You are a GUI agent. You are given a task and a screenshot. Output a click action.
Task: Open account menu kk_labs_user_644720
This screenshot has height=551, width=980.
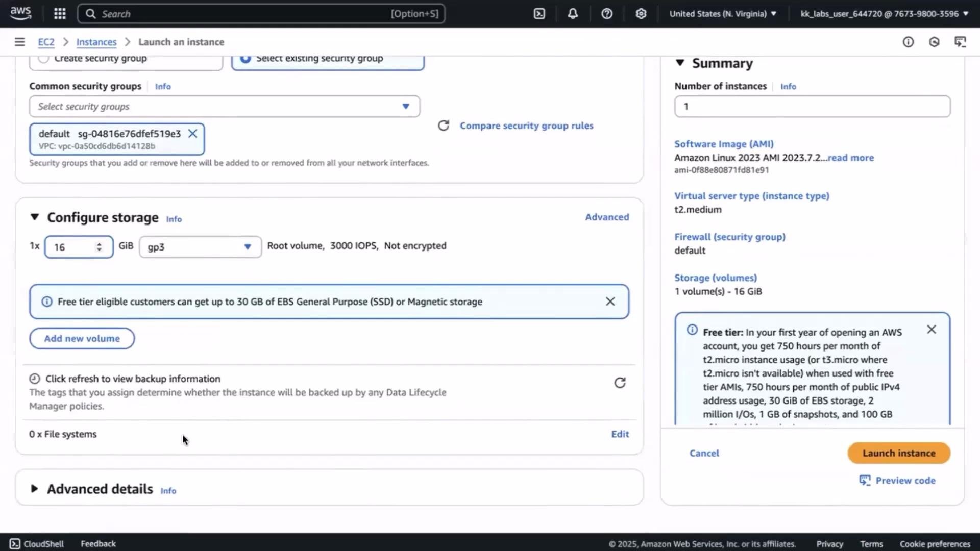click(x=884, y=14)
